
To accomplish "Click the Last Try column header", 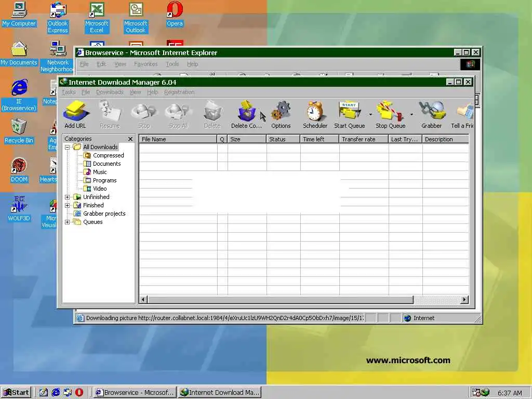I will [405, 139].
